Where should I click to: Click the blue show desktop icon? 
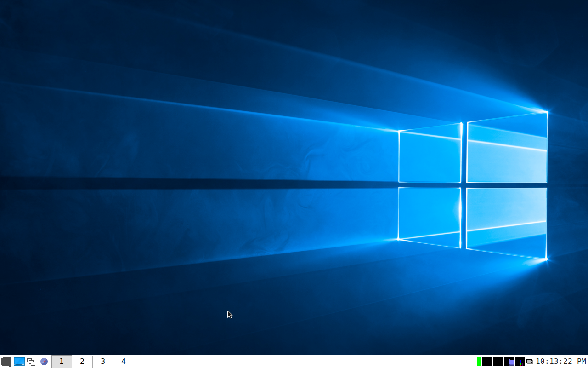click(x=19, y=362)
